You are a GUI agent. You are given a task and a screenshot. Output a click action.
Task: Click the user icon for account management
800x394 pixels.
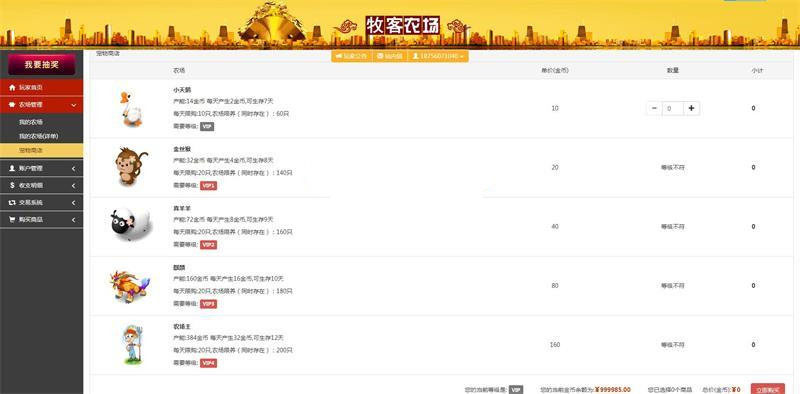tap(12, 168)
